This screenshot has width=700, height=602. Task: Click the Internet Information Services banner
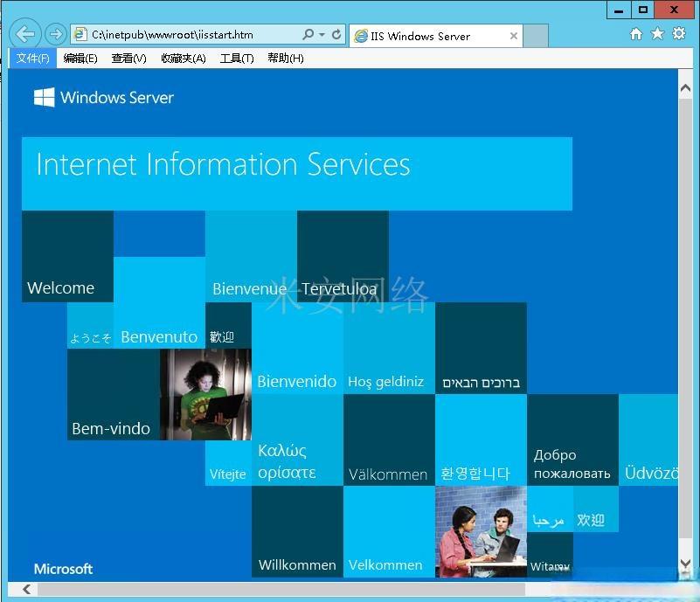[297, 174]
